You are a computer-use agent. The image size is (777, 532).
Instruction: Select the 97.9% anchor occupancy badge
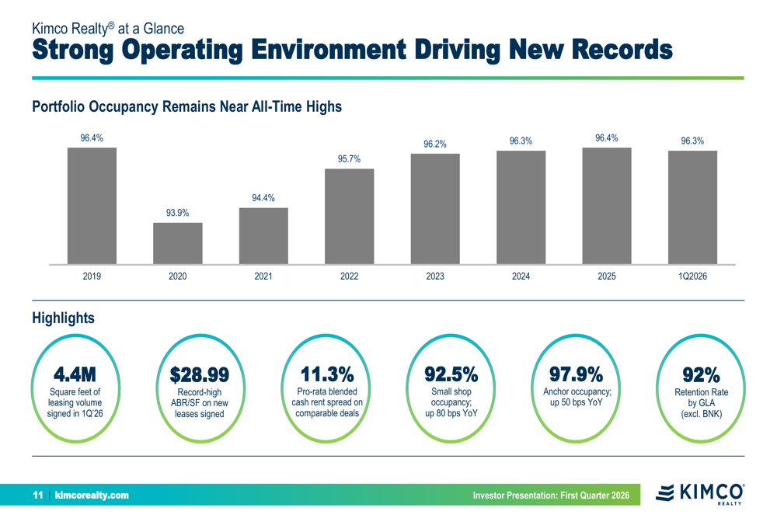click(x=576, y=388)
